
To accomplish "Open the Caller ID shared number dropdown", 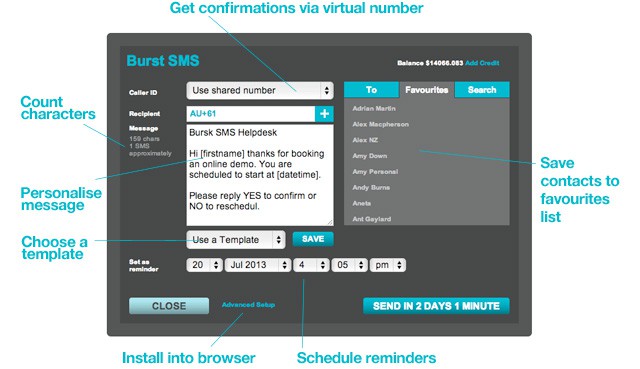I will (260, 90).
